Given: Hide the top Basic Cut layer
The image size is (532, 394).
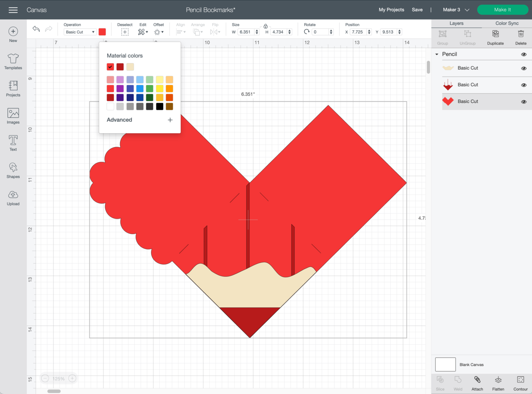Looking at the screenshot, I should tap(523, 68).
